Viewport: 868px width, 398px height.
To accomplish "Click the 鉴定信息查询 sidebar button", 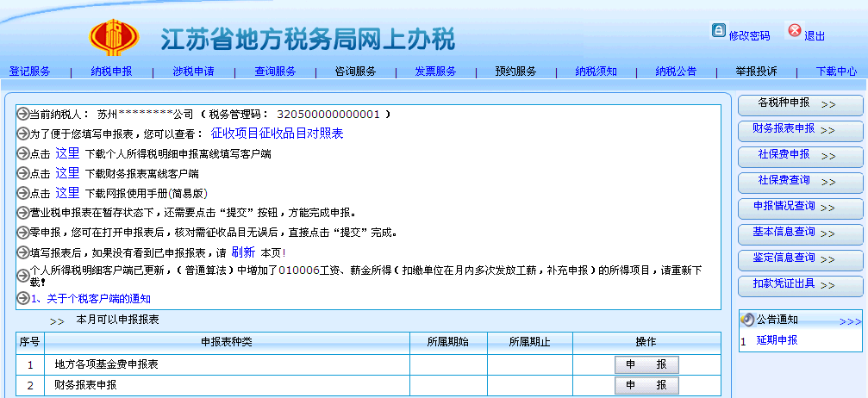I will coord(801,259).
